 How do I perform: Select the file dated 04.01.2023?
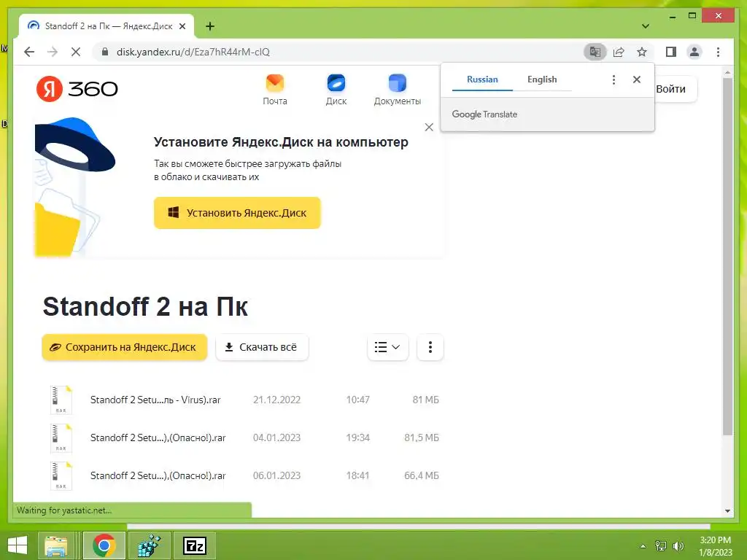pos(243,437)
